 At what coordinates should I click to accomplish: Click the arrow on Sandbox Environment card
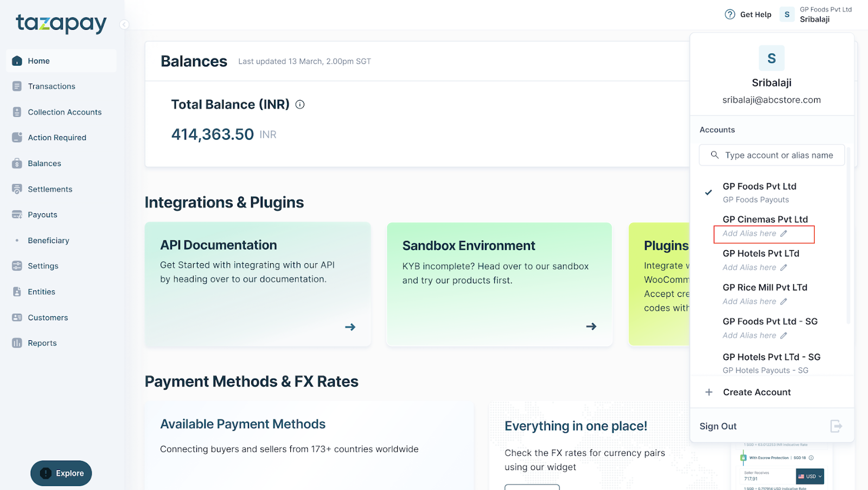pos(591,326)
